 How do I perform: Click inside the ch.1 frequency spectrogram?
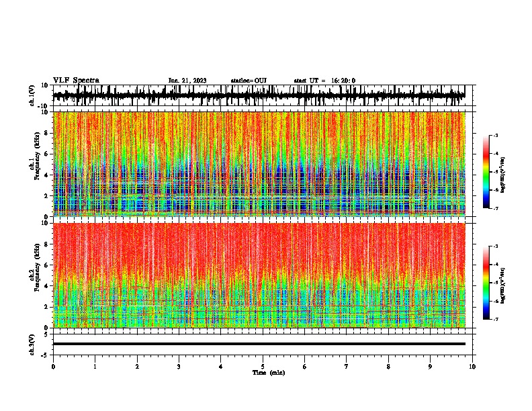click(x=259, y=164)
